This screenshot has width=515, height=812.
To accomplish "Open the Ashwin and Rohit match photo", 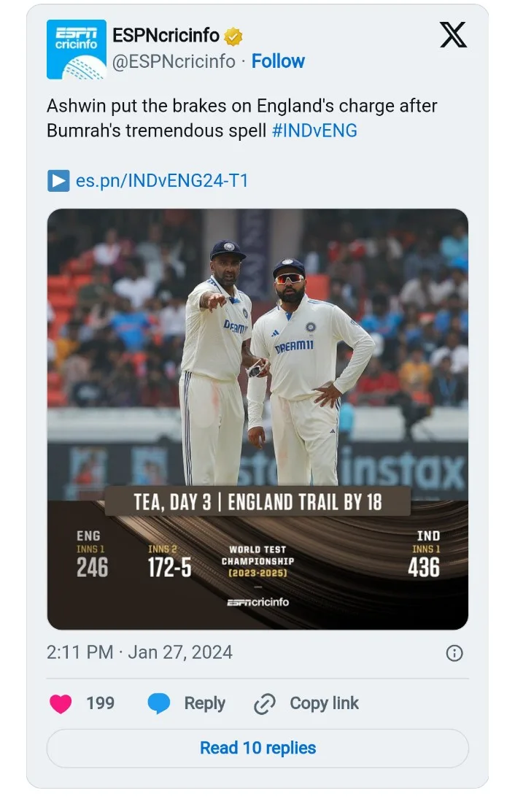I will point(257,350).
